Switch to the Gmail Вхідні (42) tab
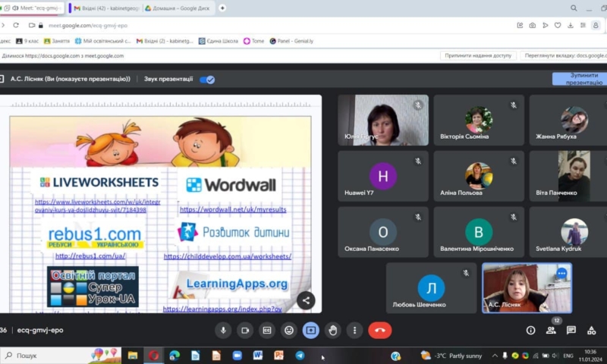 [x=106, y=8]
